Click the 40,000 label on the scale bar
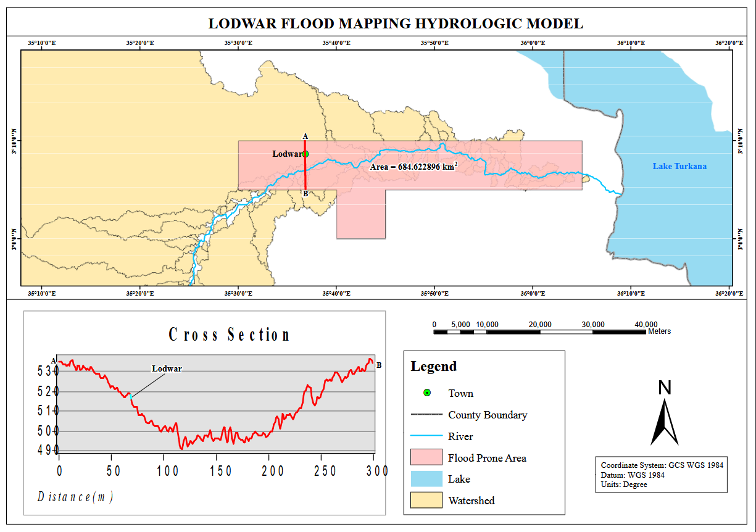 pos(646,324)
